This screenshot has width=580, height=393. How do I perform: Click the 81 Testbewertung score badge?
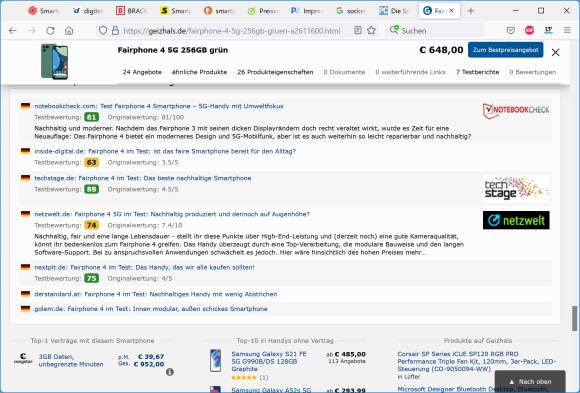pyautogui.click(x=91, y=117)
